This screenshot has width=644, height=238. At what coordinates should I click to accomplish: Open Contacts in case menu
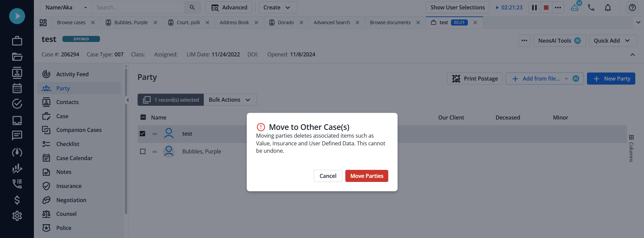pyautogui.click(x=79, y=102)
